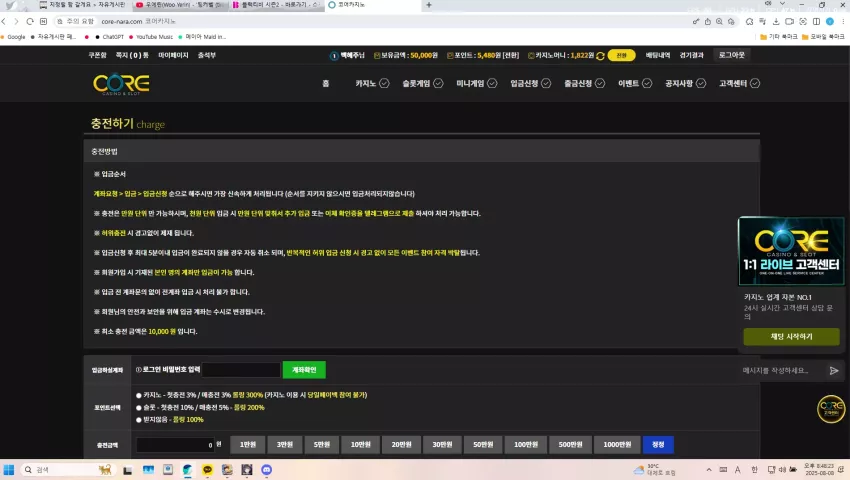This screenshot has width=850, height=480.
Task: Expand the 입금신청 navigation menu
Action: (530, 84)
